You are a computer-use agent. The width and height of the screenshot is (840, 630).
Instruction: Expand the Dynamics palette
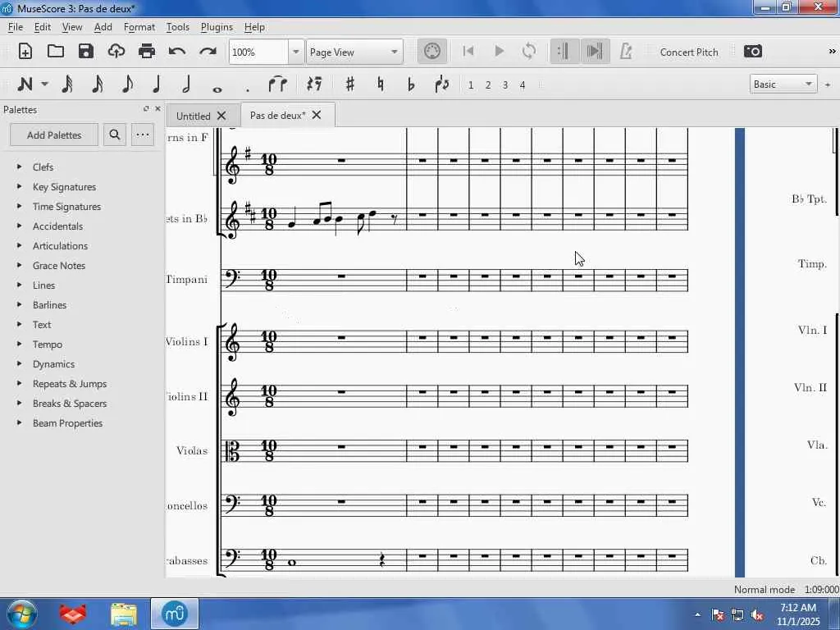(x=20, y=363)
